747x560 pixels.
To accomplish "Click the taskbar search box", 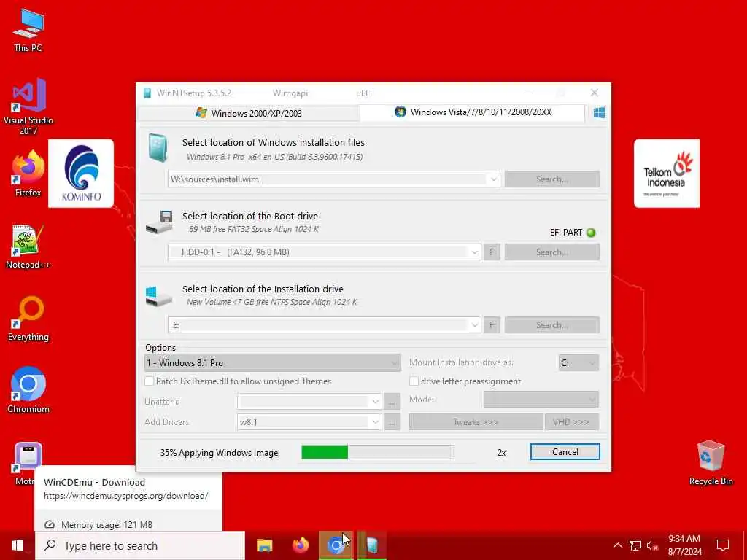I will (x=140, y=545).
